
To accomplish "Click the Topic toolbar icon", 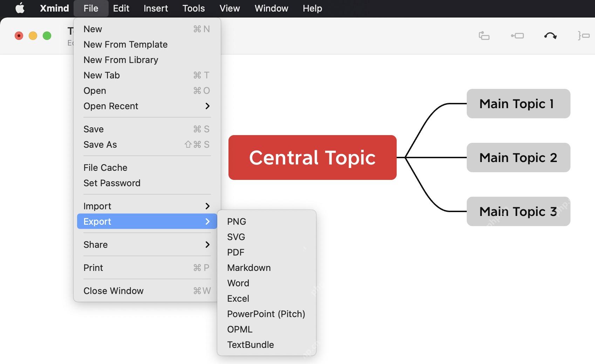I will click(484, 36).
